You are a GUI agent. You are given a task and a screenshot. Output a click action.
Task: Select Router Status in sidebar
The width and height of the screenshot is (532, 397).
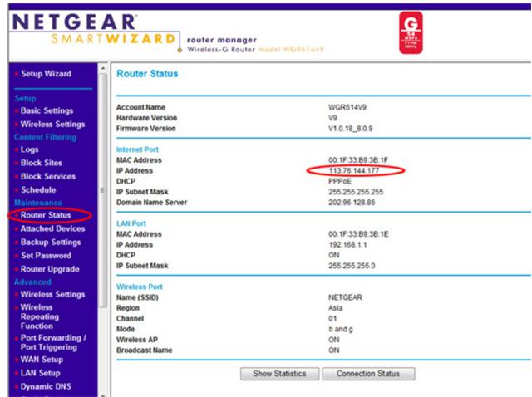pos(46,215)
